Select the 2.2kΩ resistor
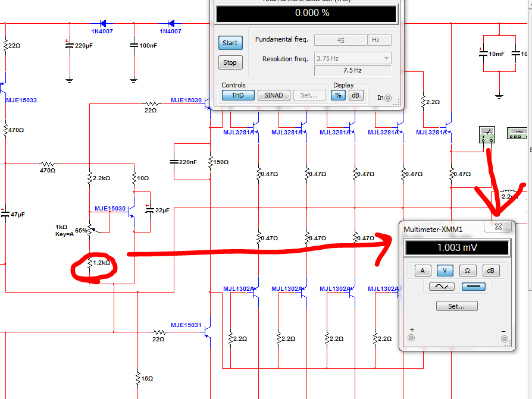The image size is (532, 399). click(90, 178)
